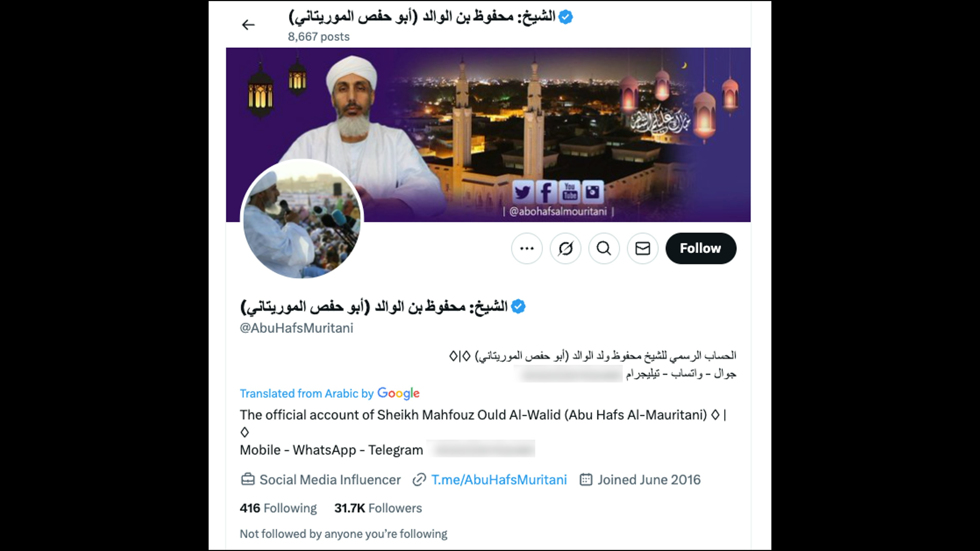Click the Grok profile summary icon
980x551 pixels.
pyautogui.click(x=565, y=248)
